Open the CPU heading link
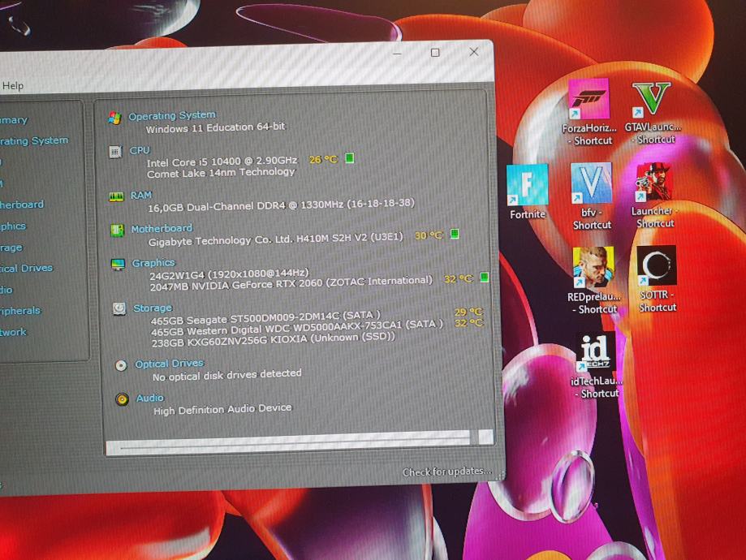The height and width of the screenshot is (560, 746). click(140, 150)
